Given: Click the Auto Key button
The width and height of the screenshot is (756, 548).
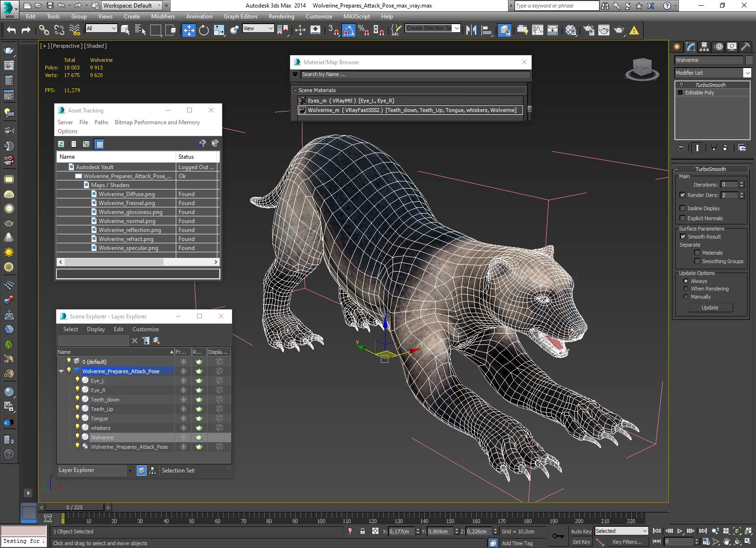Looking at the screenshot, I should pyautogui.click(x=581, y=531).
